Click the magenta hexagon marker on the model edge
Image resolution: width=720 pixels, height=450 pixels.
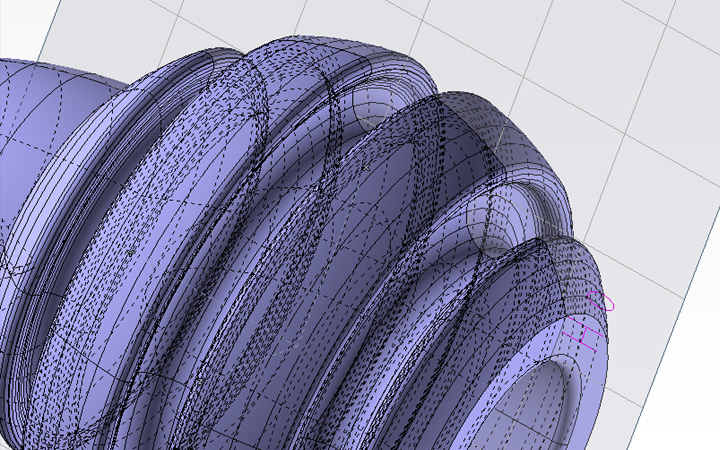coord(602,302)
